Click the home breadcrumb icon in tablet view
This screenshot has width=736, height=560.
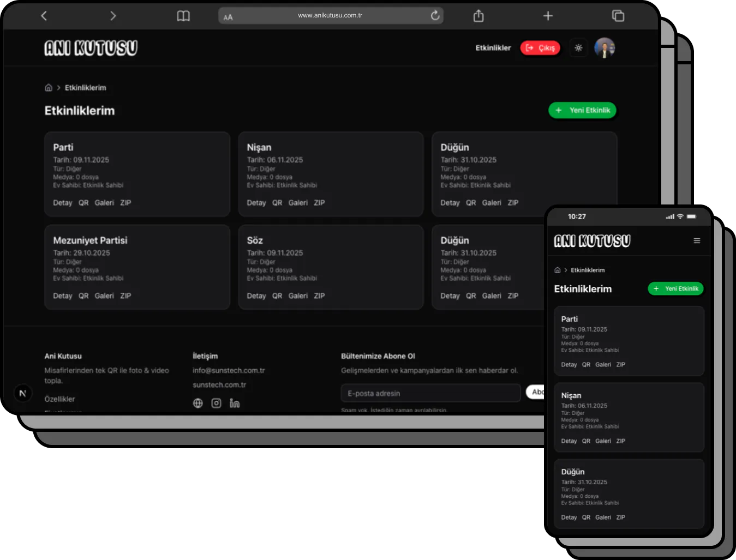tap(49, 88)
